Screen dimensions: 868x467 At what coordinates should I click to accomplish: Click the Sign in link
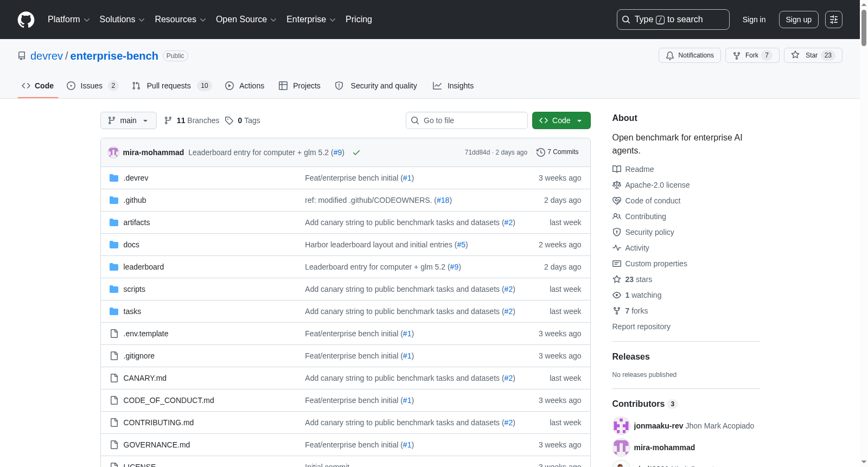[754, 20]
